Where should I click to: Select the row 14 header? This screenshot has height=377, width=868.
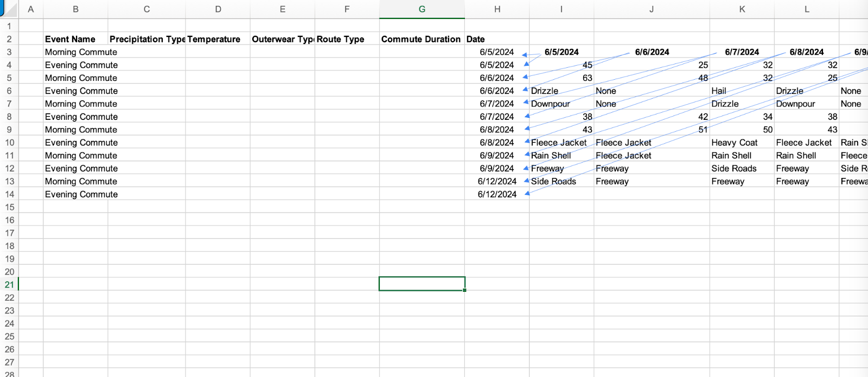(x=9, y=194)
